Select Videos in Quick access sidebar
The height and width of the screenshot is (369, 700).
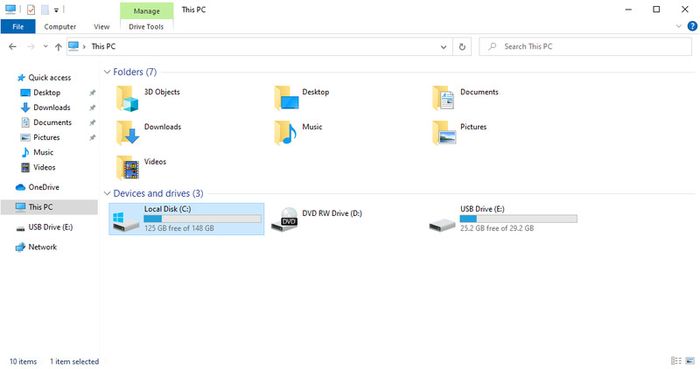point(44,167)
